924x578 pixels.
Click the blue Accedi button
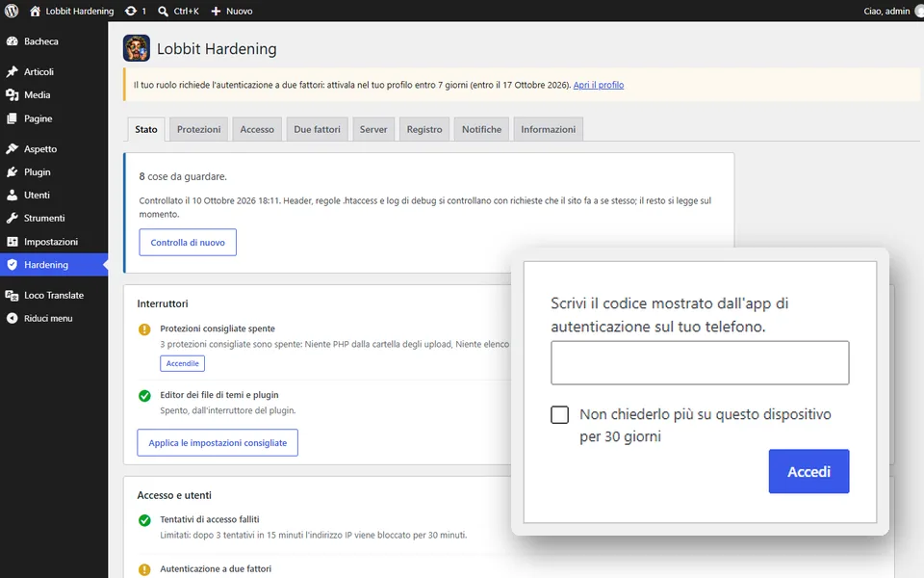[x=808, y=471]
